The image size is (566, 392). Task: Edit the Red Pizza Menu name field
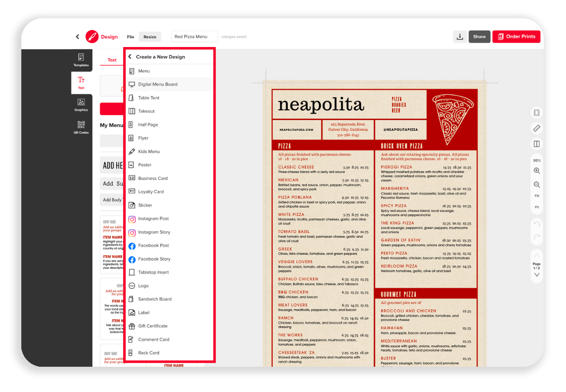tap(195, 37)
